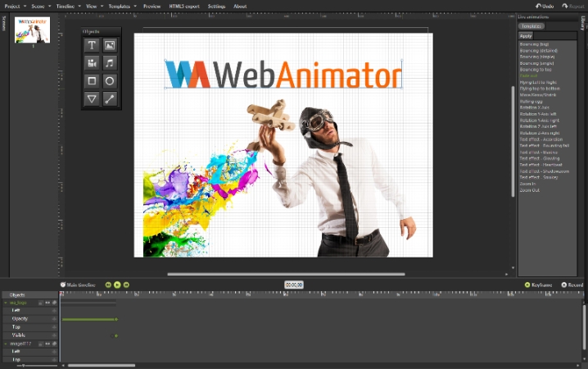The width and height of the screenshot is (588, 369).
Task: Add an Audio object with music note icon
Action: (110, 62)
